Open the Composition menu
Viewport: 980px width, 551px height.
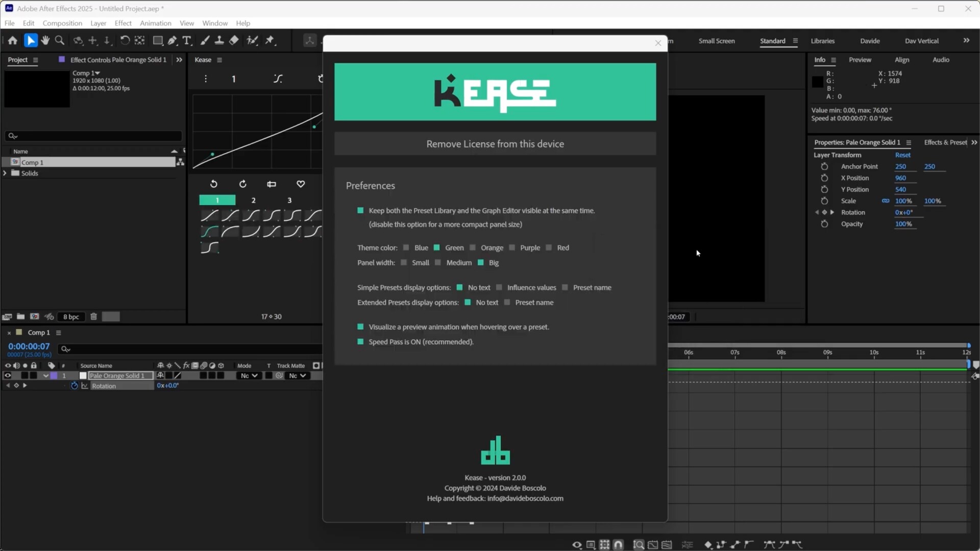(x=62, y=23)
